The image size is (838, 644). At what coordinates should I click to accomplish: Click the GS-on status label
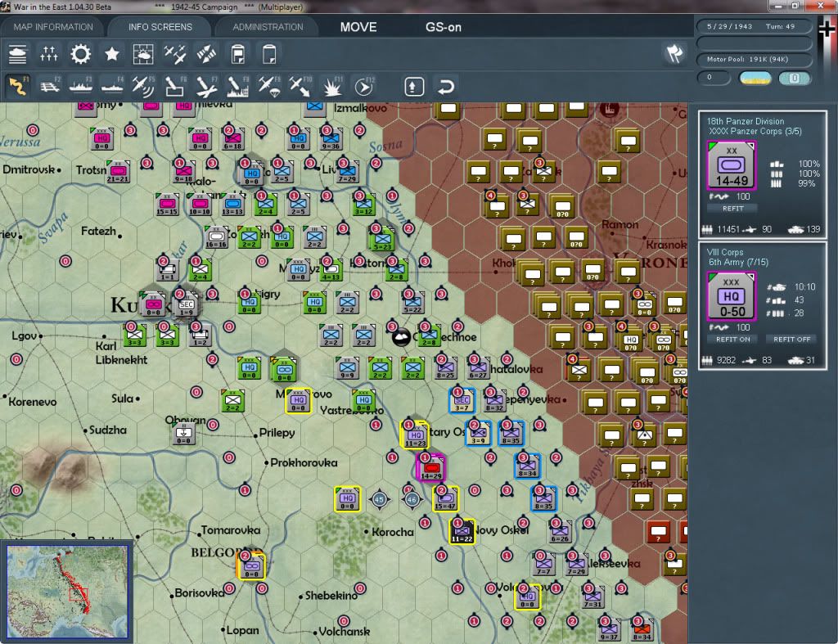443,27
